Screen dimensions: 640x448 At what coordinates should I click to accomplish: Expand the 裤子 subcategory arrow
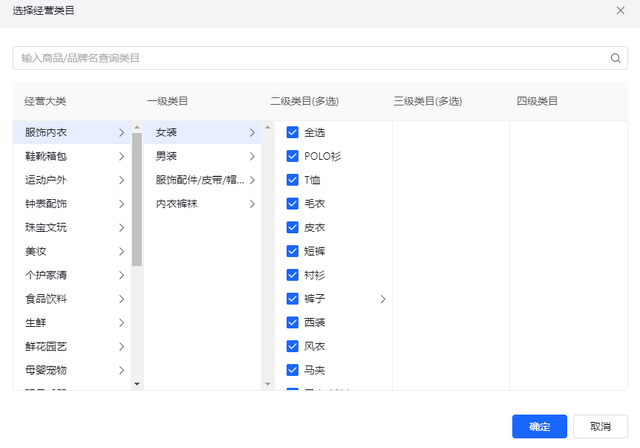coord(383,299)
